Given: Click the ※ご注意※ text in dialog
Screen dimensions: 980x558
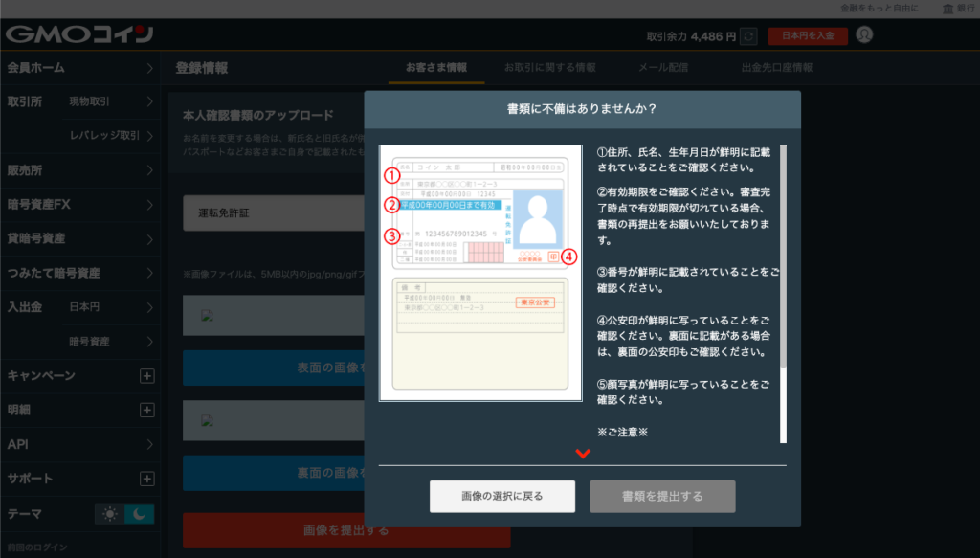Looking at the screenshot, I should [622, 432].
